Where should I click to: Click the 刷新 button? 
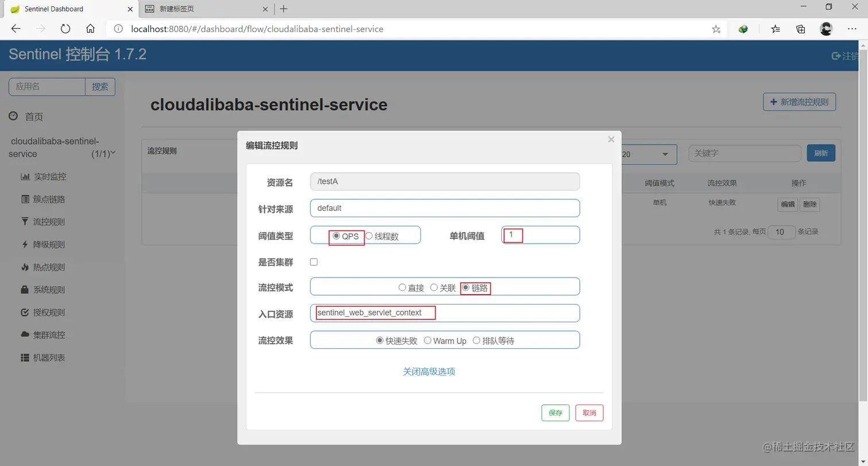(821, 153)
